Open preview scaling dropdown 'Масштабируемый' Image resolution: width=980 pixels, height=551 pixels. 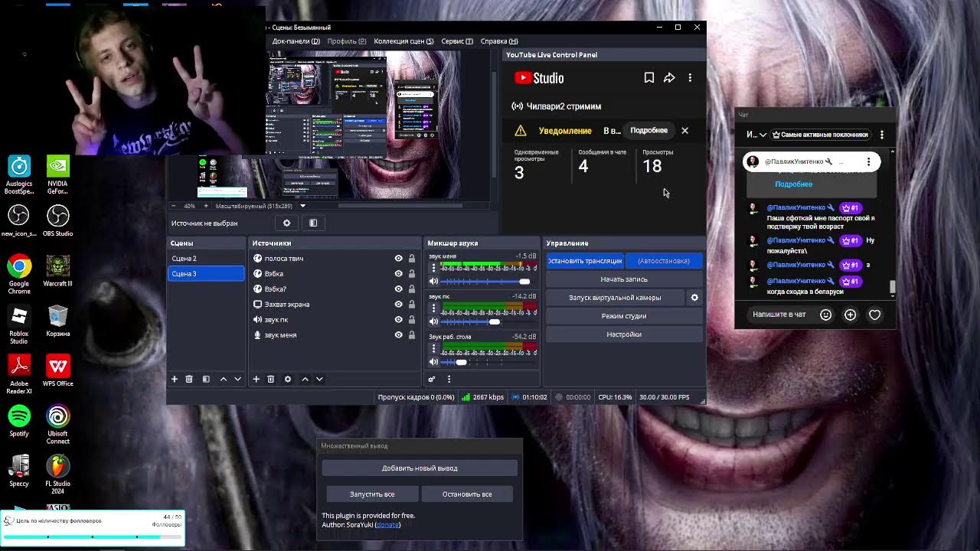tap(261, 206)
